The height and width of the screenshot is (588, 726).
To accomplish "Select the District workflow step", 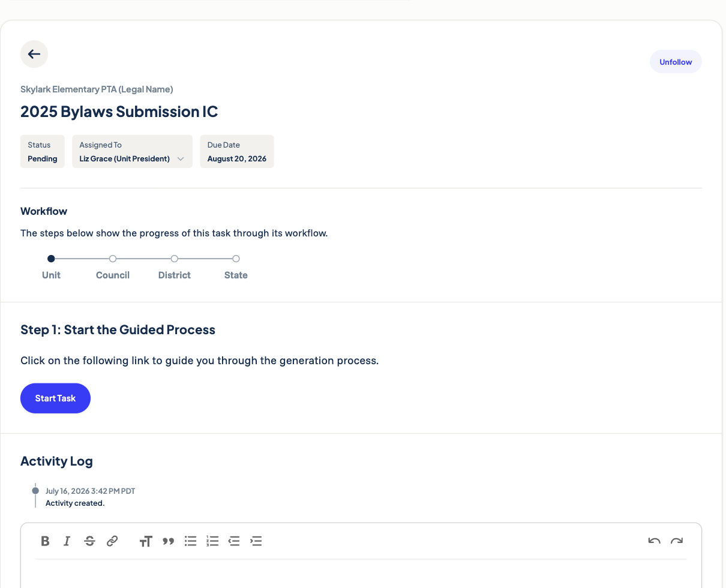I will [x=175, y=259].
